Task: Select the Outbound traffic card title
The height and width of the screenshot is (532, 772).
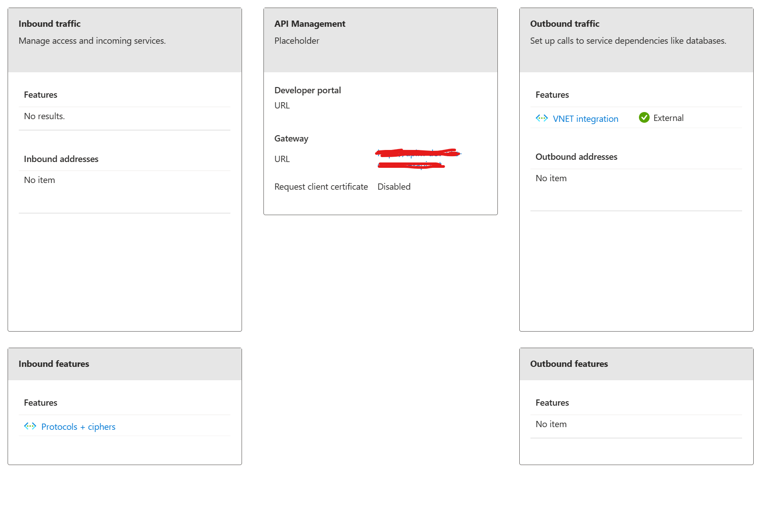Action: [x=565, y=24]
